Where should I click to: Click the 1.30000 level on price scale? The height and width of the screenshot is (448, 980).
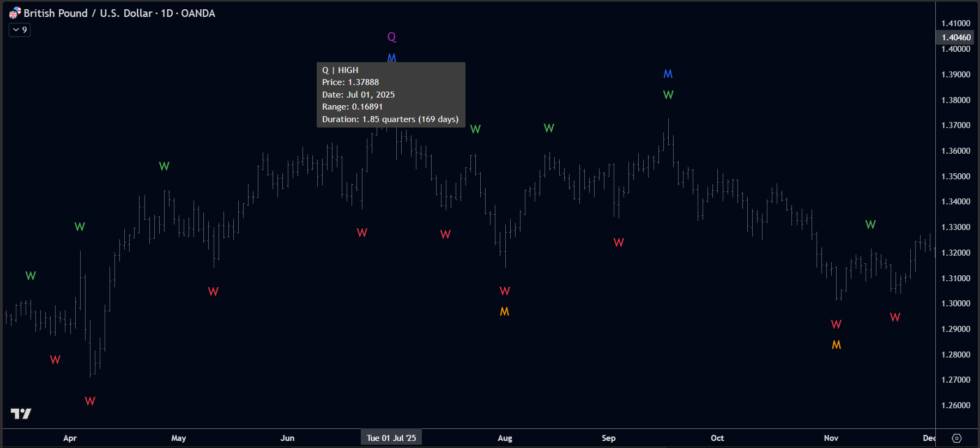point(956,304)
